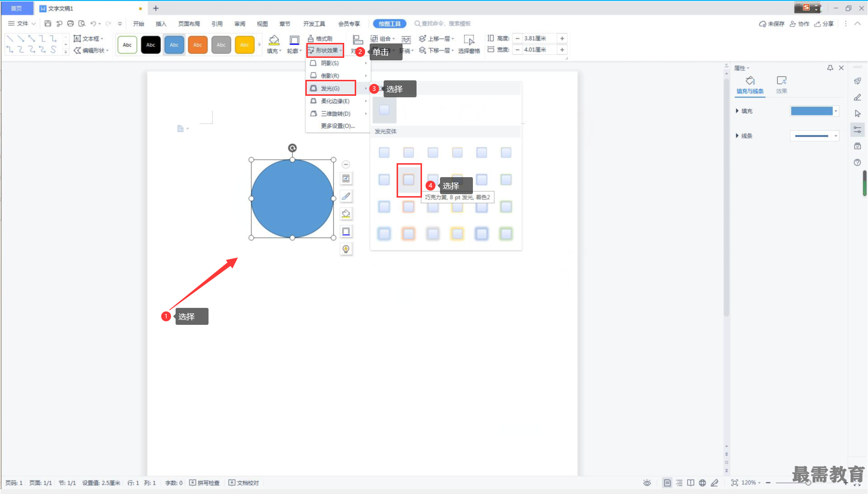Select Soft Edges (柔化边缘) menu item
This screenshot has height=494, width=868.
click(338, 101)
